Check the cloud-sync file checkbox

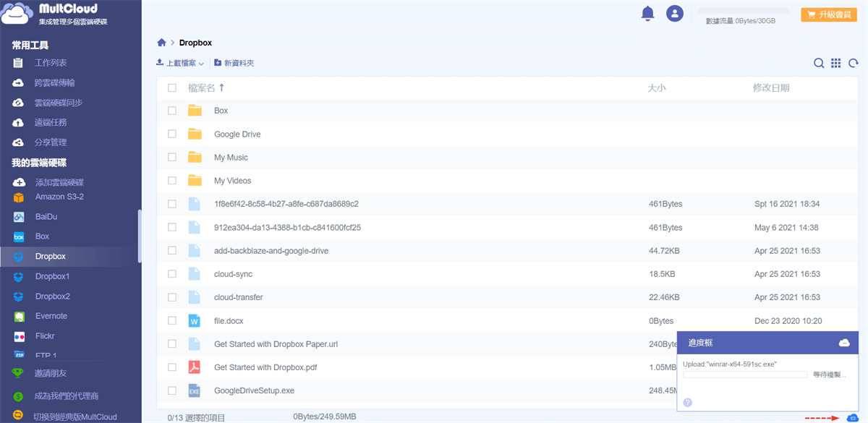click(x=172, y=274)
